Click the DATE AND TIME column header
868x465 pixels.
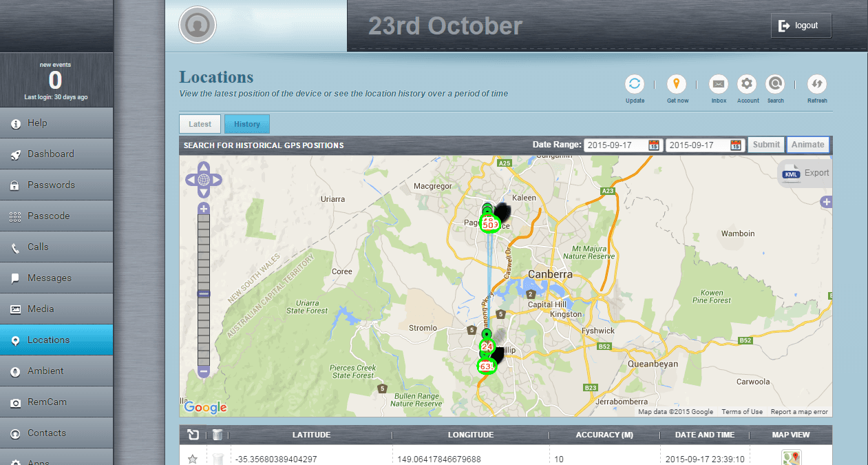coord(706,435)
